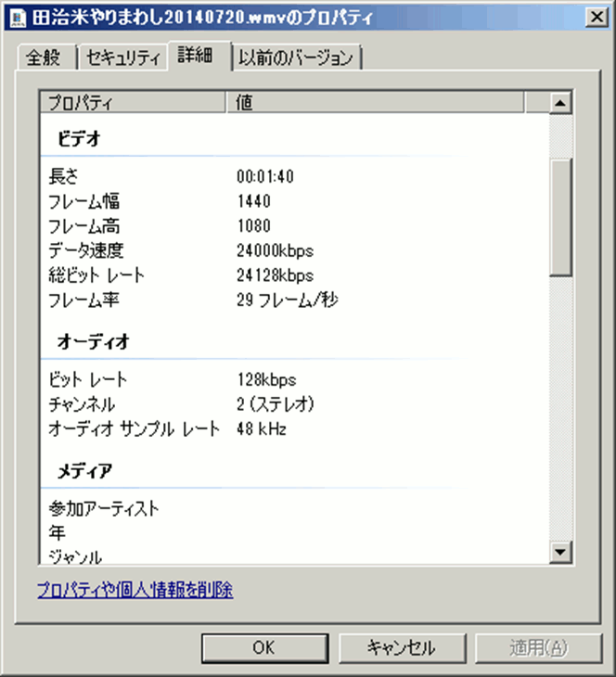Select the チャンネル property row
The height and width of the screenshot is (677, 616).
[295, 404]
